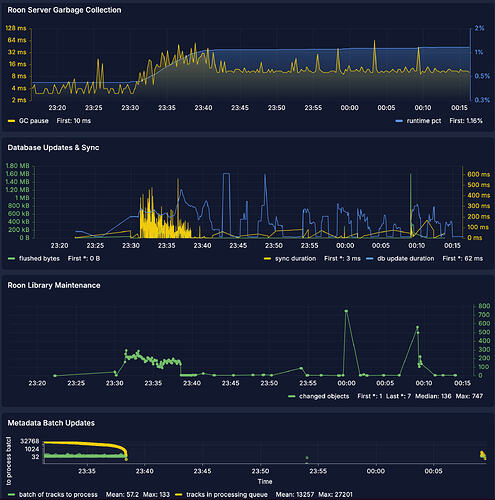Click the 23:45 tick in Metadata Batch chart
Screen dimensions: 495x500
202,471
